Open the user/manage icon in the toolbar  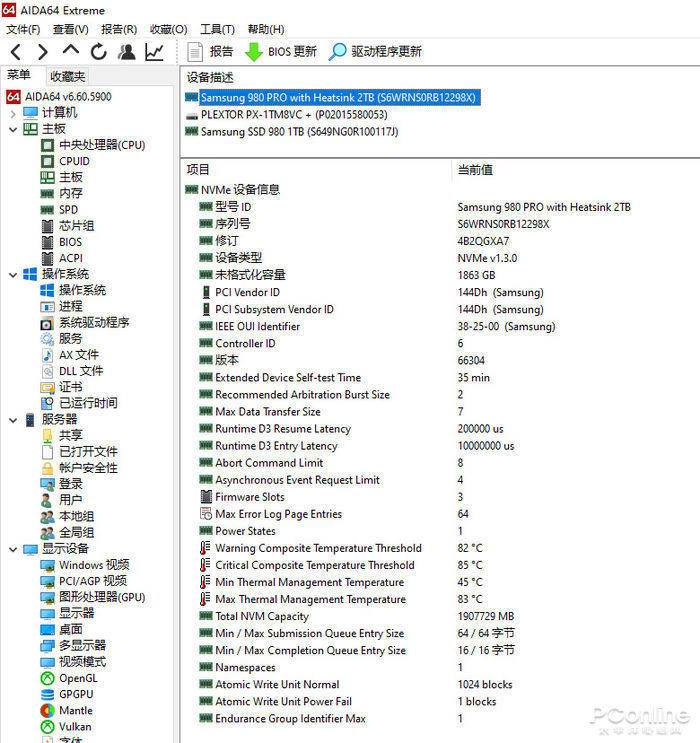127,52
